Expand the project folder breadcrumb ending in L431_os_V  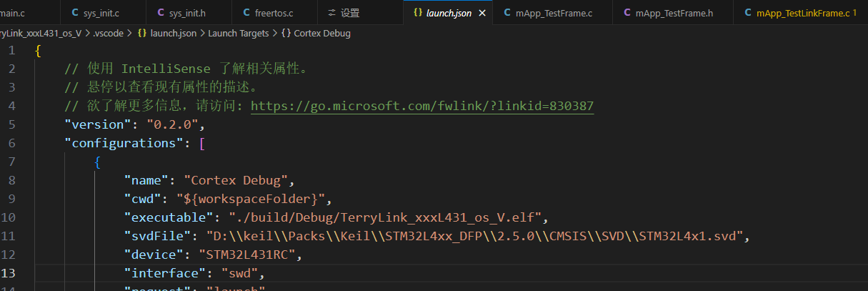40,33
